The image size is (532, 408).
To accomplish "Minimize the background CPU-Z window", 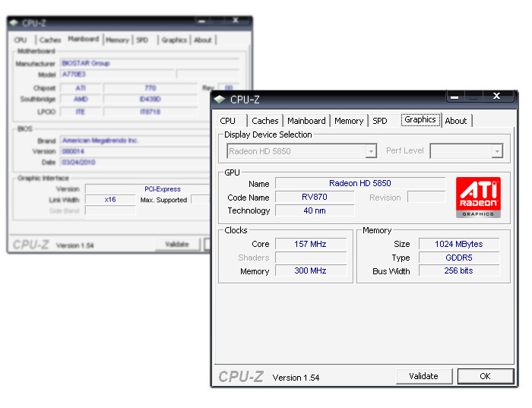I will [202, 21].
